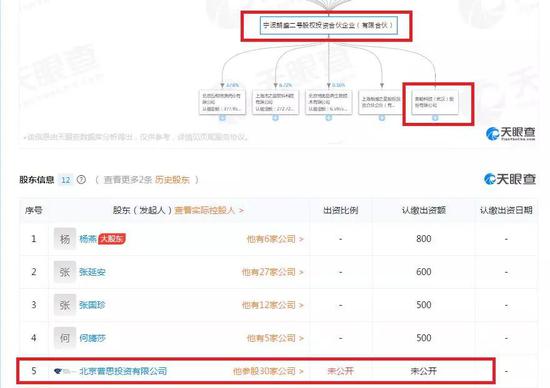
Task: Click the red 未公开 ratio in row 5
Action: pyautogui.click(x=341, y=371)
